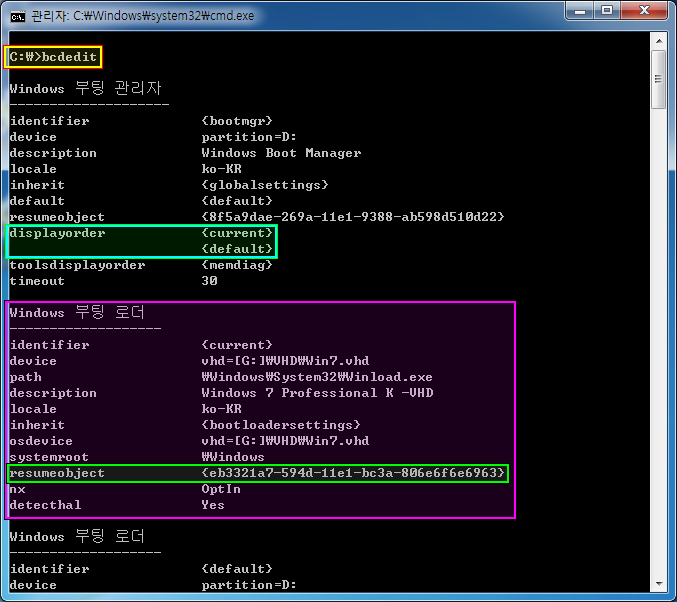
Task: Click 'partition=D:' under Windows 부팅 관리자
Action: 249,137
